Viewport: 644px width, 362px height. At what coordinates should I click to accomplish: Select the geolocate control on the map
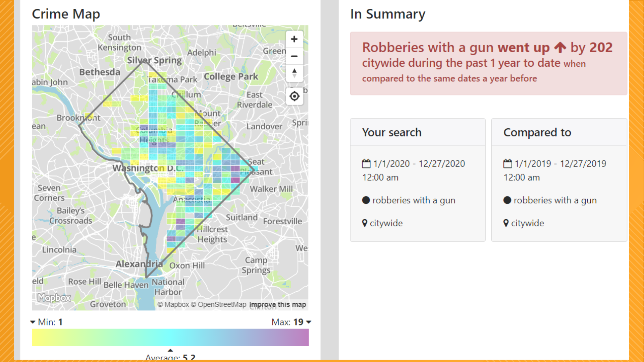click(x=294, y=96)
